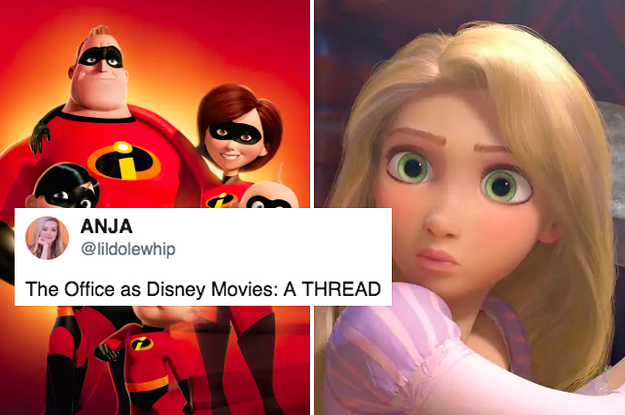Click Violet's masked face
This screenshot has width=625, height=415.
pos(68,191)
